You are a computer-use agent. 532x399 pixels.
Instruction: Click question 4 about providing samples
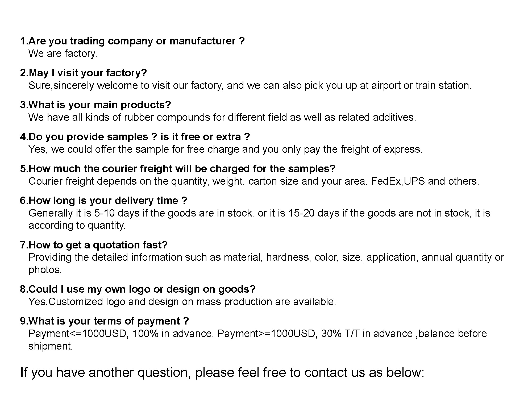tap(135, 137)
